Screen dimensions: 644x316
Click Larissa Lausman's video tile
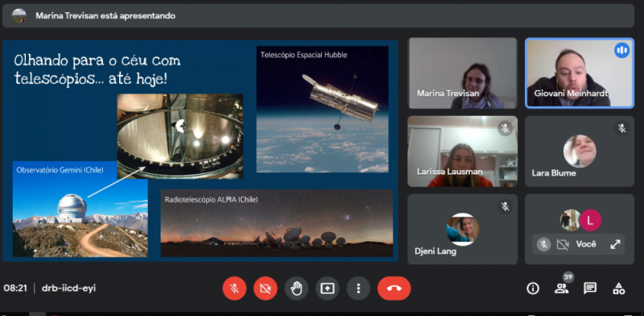click(462, 152)
